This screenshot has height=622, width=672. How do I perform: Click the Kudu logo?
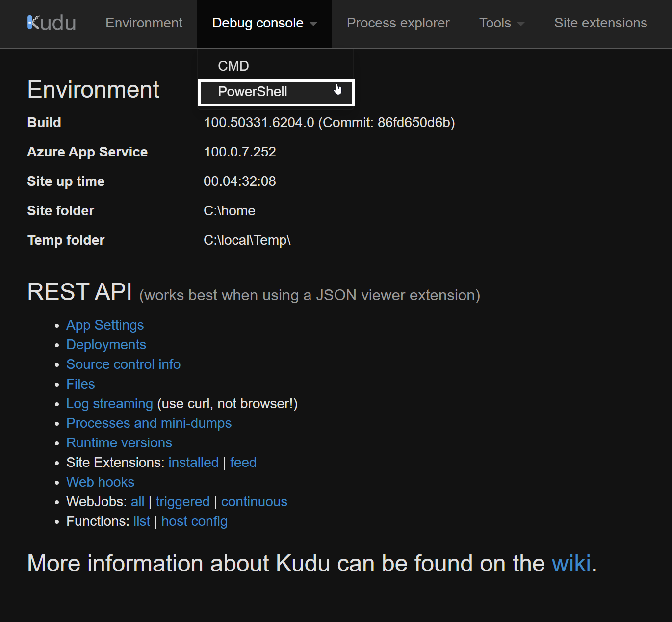tap(52, 23)
